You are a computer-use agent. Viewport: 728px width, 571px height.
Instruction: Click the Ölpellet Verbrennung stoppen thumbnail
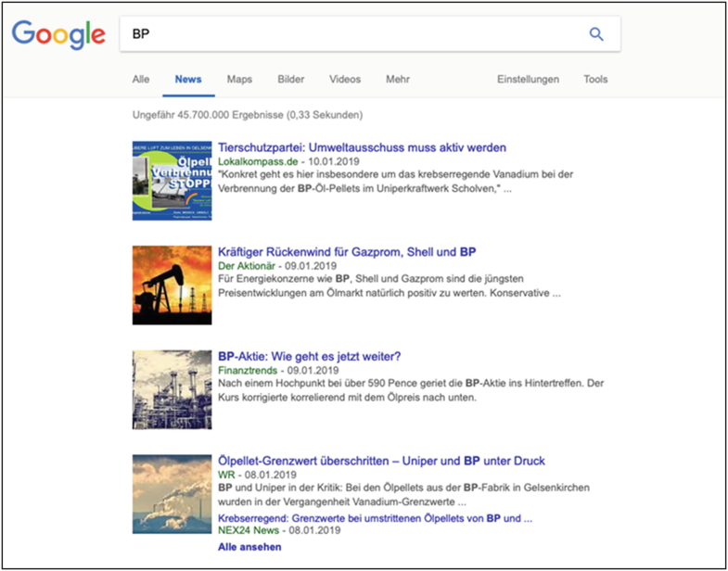[172, 181]
